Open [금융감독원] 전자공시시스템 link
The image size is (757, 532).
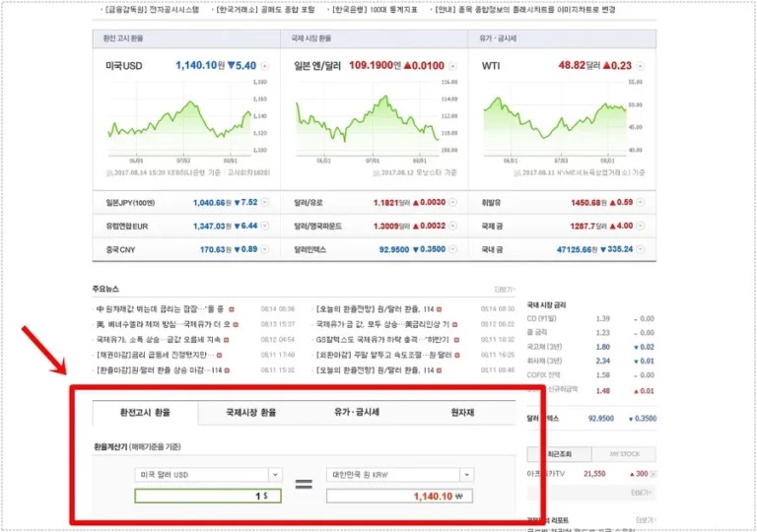(x=152, y=10)
